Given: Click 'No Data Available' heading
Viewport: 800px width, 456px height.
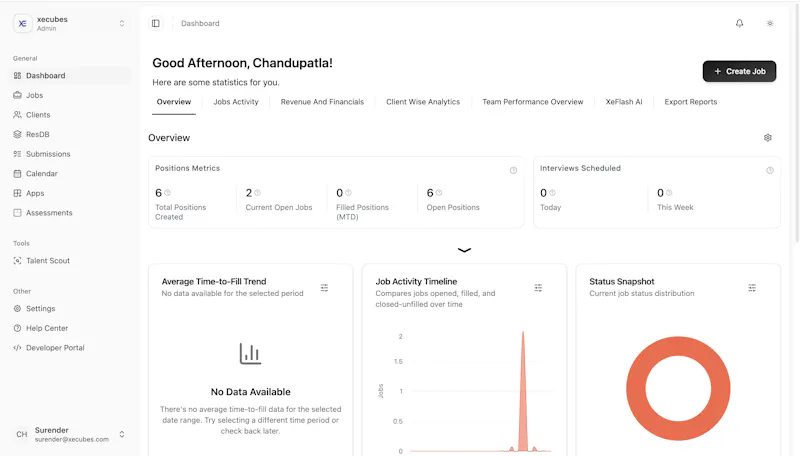Looking at the screenshot, I should coord(251,392).
